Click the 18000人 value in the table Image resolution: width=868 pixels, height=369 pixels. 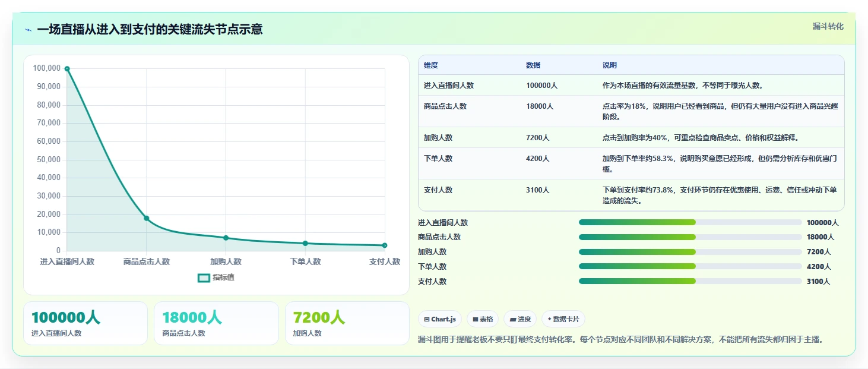540,106
